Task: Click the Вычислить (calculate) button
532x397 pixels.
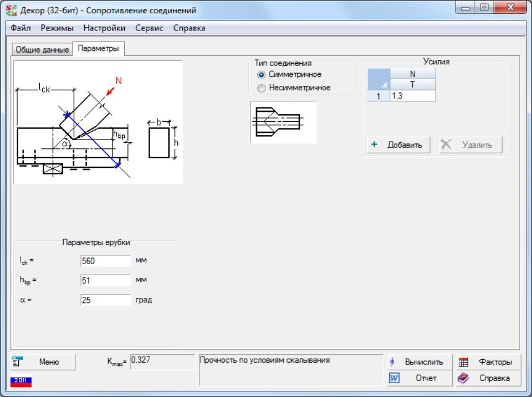Action: click(x=420, y=362)
